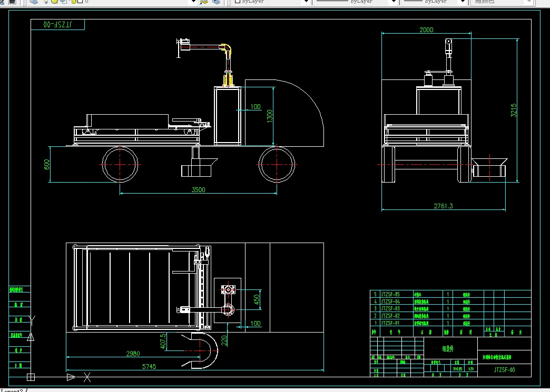Toggle layer 0 lock padlock icon
Image resolution: width=550 pixels, height=392 pixels.
tap(73, 2)
